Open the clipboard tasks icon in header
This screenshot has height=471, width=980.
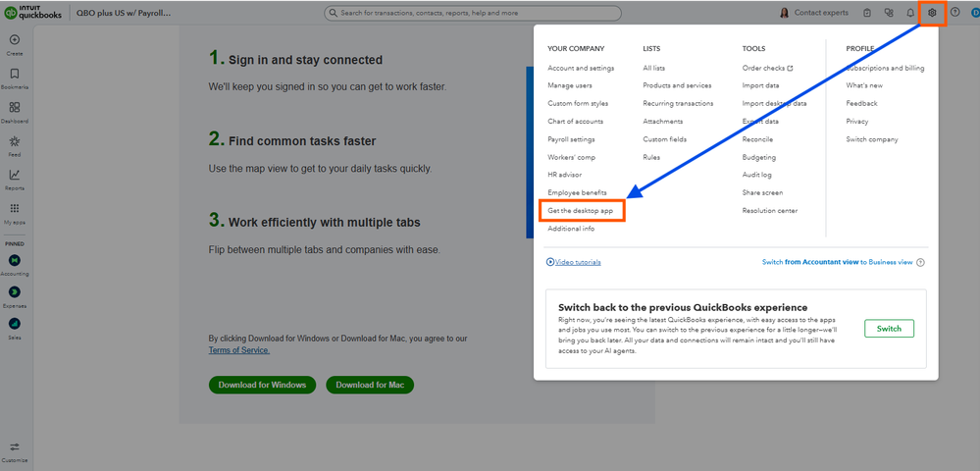click(867, 13)
